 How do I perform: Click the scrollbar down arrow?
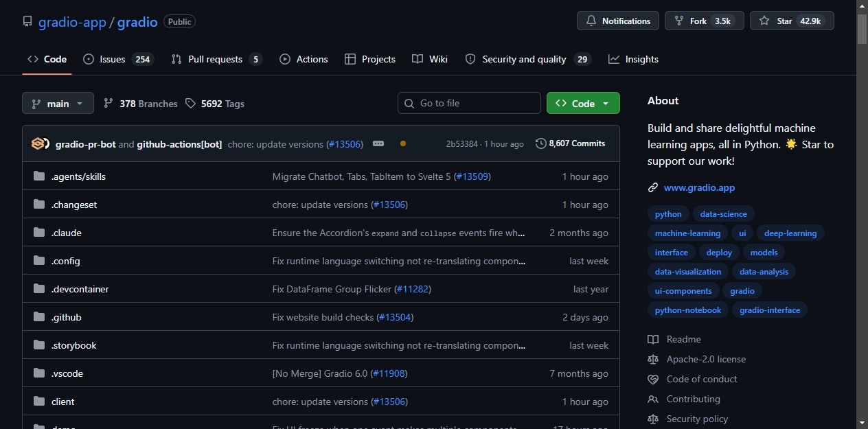point(862,423)
